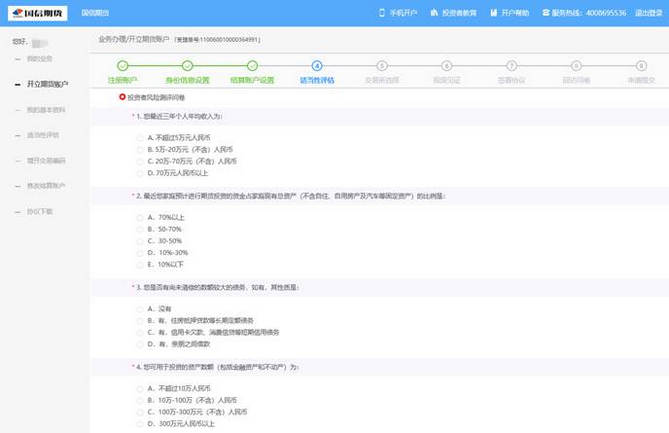Choose 20万-70万元 income option
The height and width of the screenshot is (433, 669).
(x=139, y=161)
